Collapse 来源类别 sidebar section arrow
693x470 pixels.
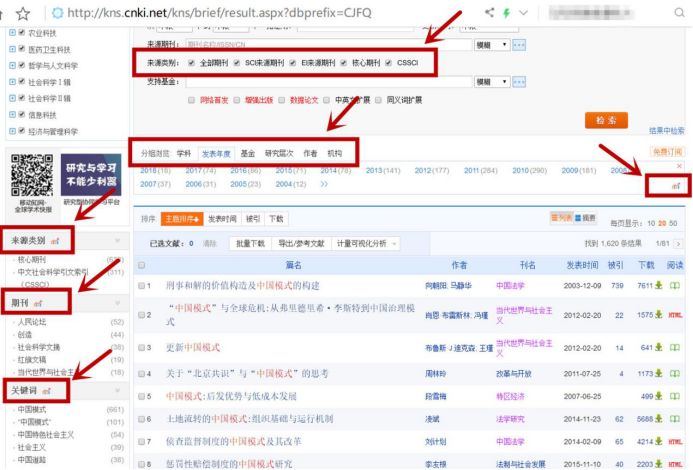[118, 241]
